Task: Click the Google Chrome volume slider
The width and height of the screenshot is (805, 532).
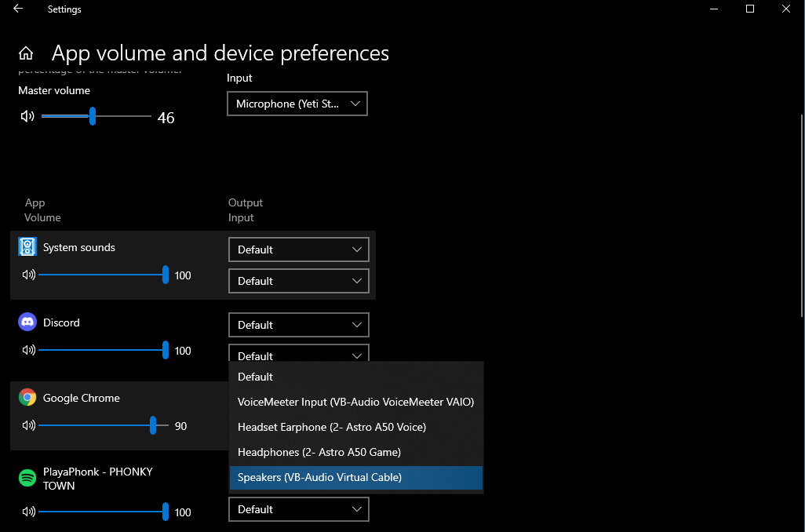Action: click(x=96, y=425)
